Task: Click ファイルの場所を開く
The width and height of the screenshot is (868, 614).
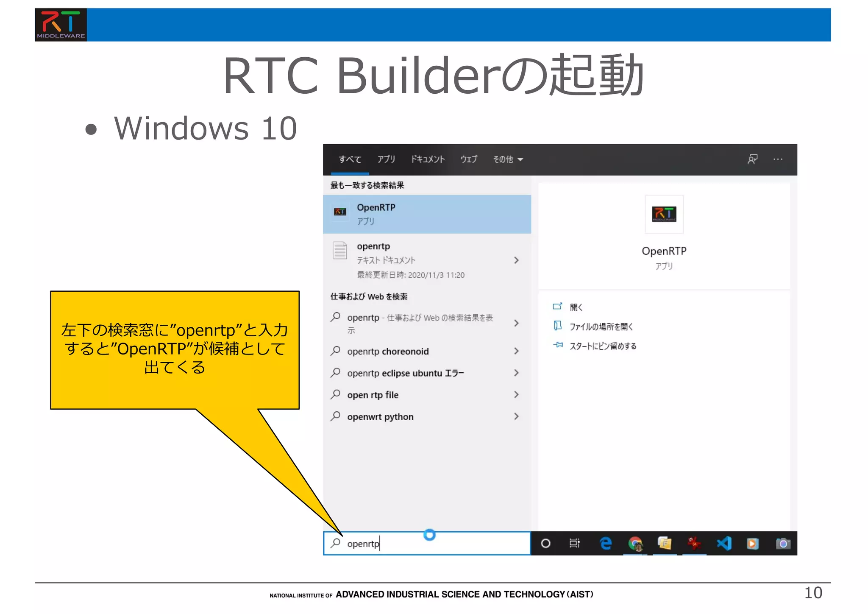Action: coord(601,327)
